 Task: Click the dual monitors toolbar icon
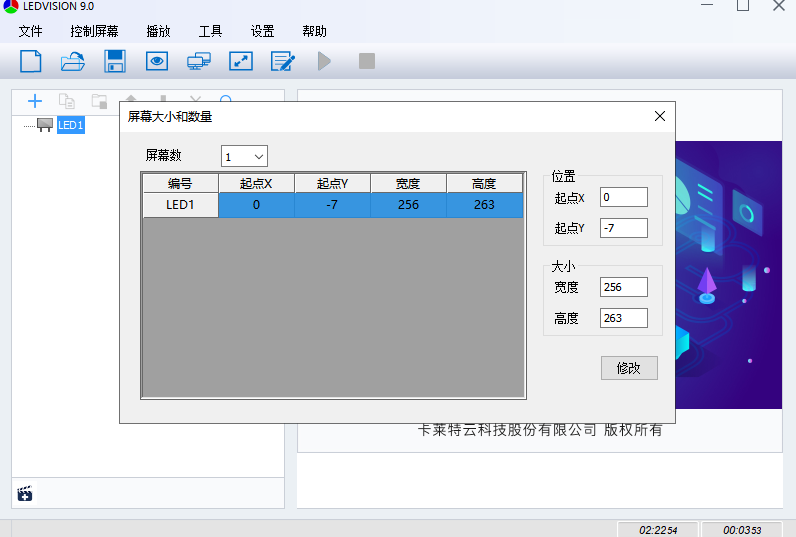pyautogui.click(x=199, y=61)
